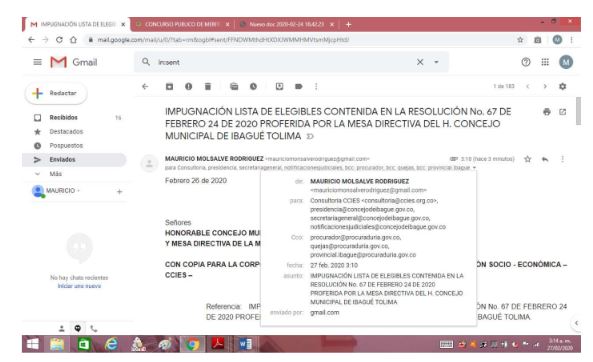Open email in new window icon
Screen dimensions: 593x362
(x=563, y=112)
